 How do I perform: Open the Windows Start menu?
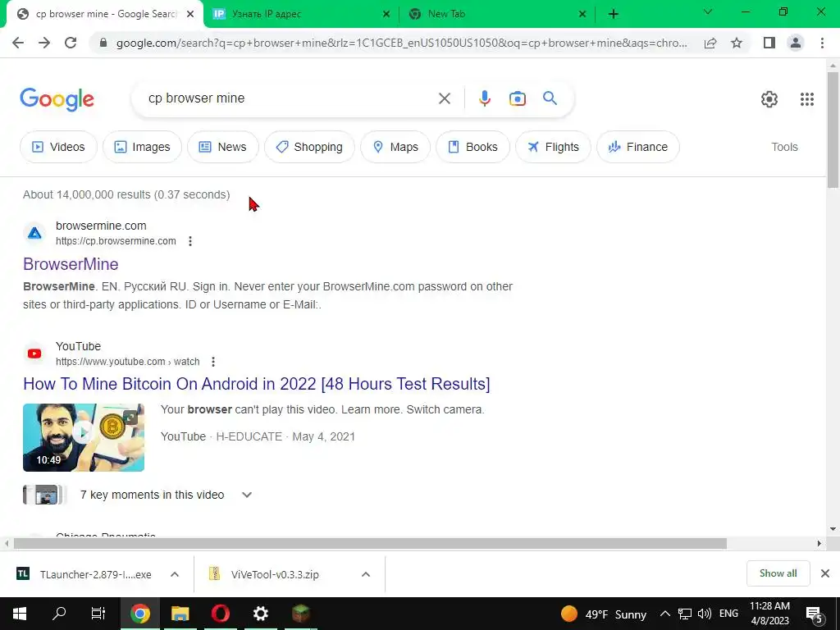20,614
